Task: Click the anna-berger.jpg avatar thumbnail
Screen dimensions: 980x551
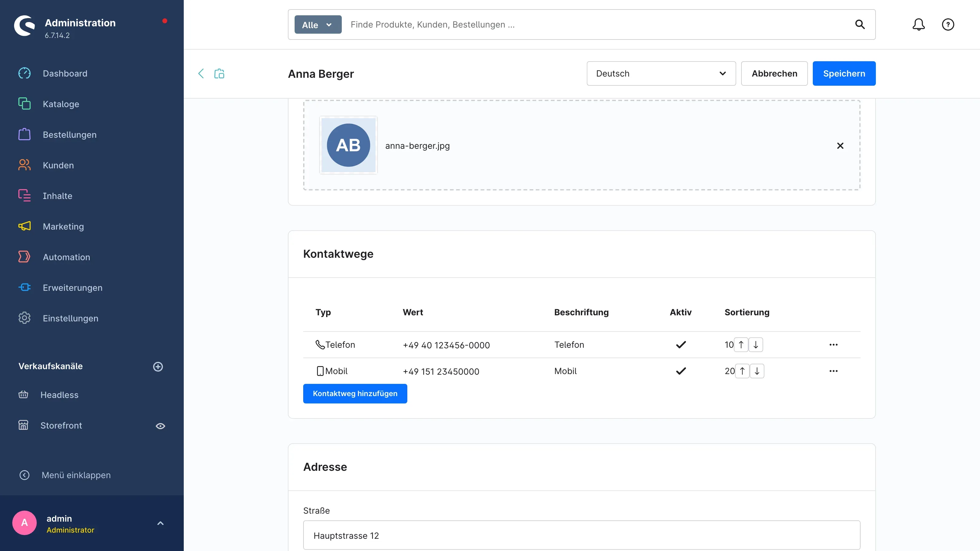Action: [x=348, y=145]
